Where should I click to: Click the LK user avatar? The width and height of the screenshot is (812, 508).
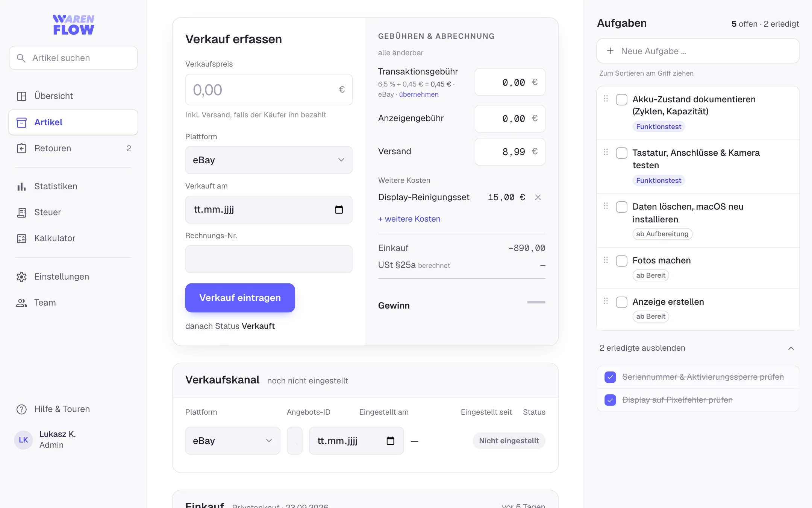click(23, 440)
